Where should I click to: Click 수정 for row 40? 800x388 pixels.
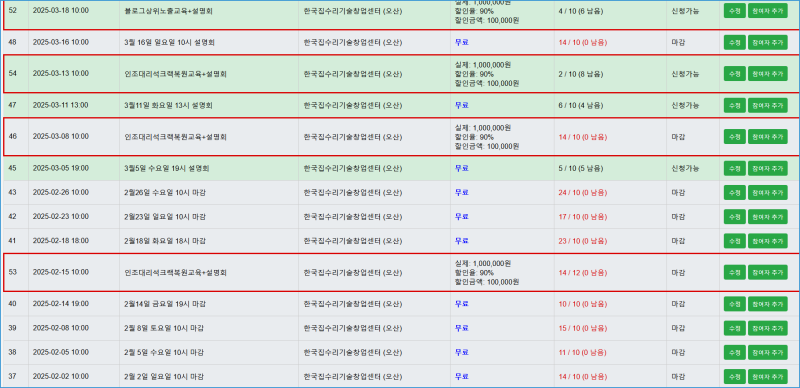tap(735, 304)
